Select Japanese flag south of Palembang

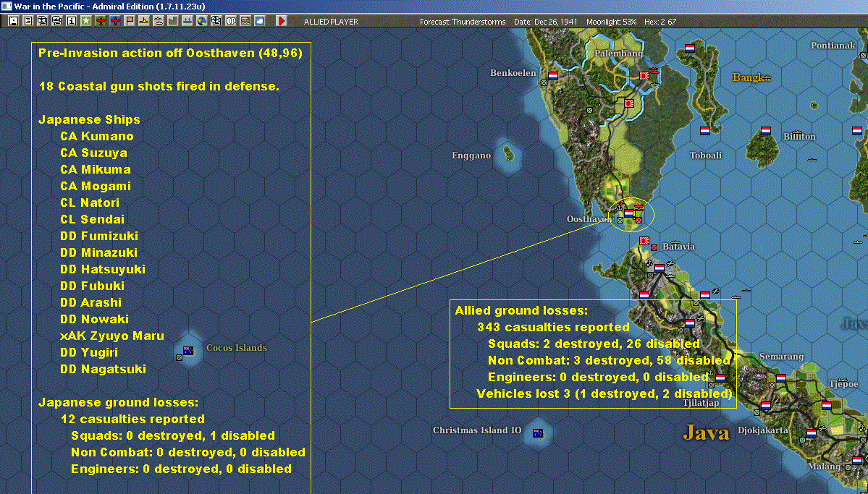(629, 103)
